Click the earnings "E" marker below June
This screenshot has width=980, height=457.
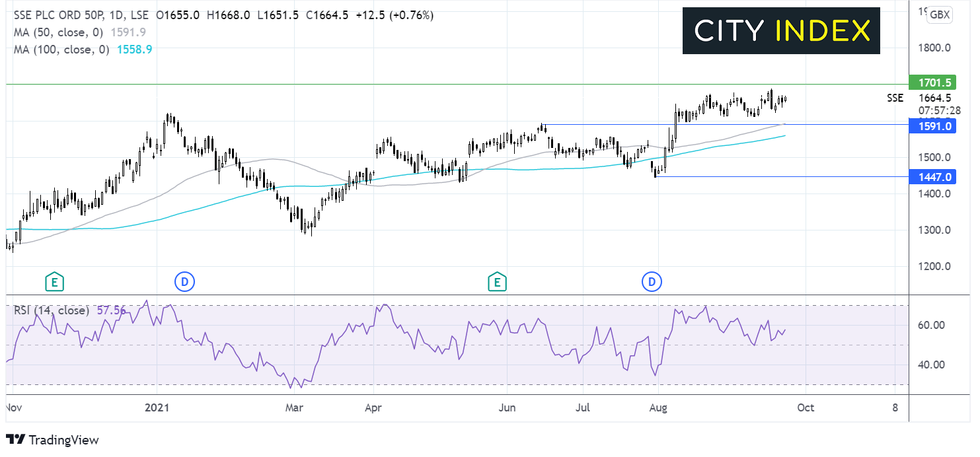point(498,281)
